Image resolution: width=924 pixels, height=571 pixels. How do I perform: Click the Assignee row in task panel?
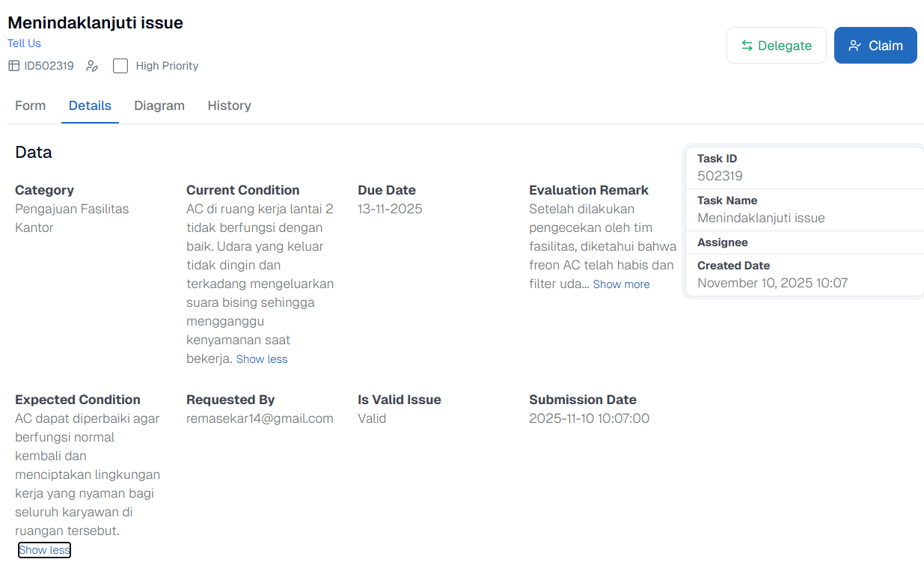coord(804,242)
